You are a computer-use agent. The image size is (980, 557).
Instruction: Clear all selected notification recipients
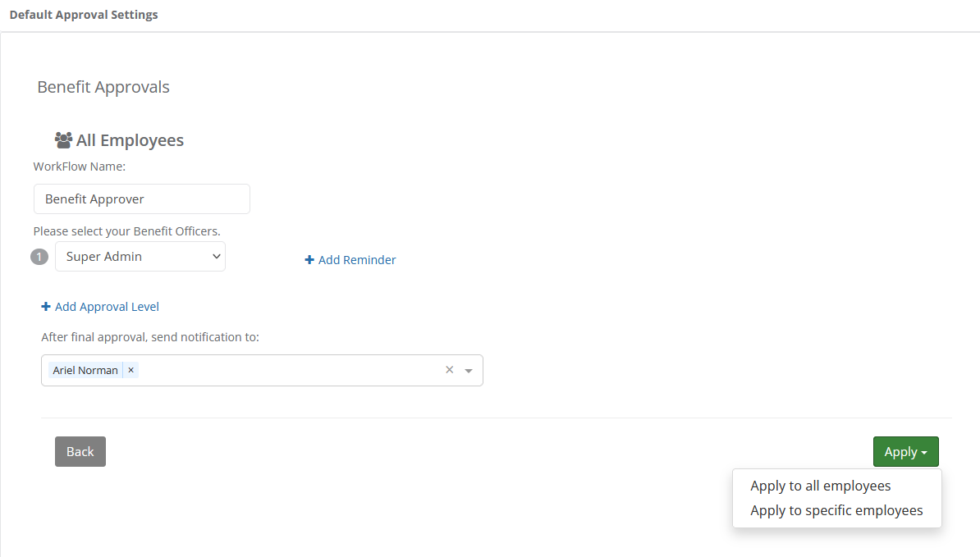tap(450, 370)
